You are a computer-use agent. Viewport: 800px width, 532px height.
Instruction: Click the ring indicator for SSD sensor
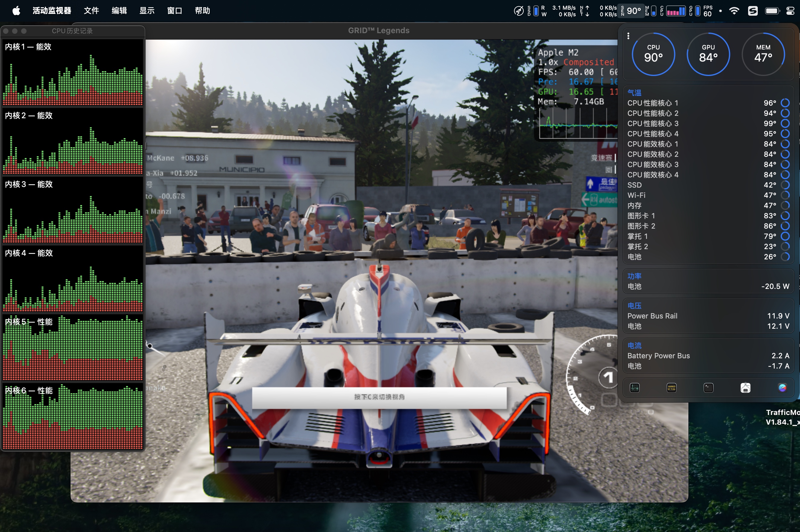785,185
